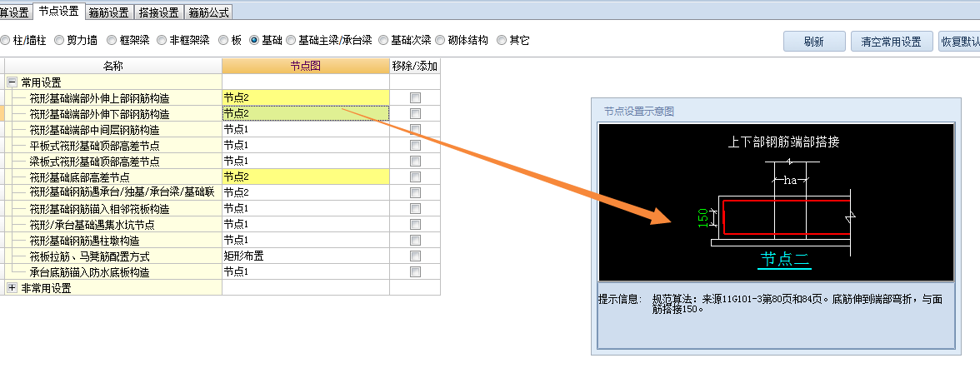Toggle checkbox for 筏形基础端部中间层钢筋构造
Viewport: 980px width, 378px height.
click(x=415, y=129)
